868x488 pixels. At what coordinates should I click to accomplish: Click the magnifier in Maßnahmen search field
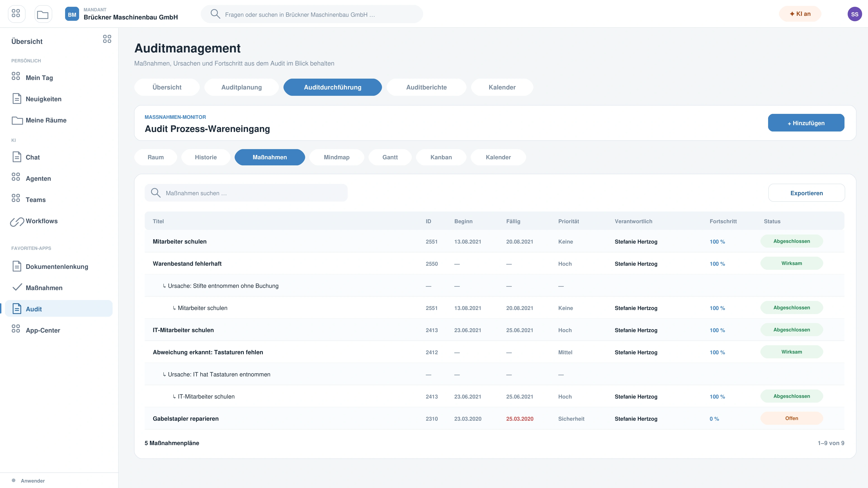(156, 193)
